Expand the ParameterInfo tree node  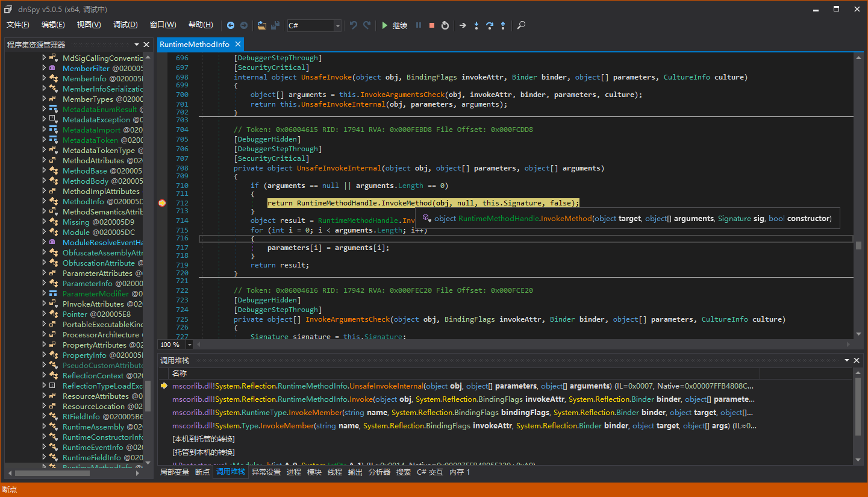[x=44, y=283]
